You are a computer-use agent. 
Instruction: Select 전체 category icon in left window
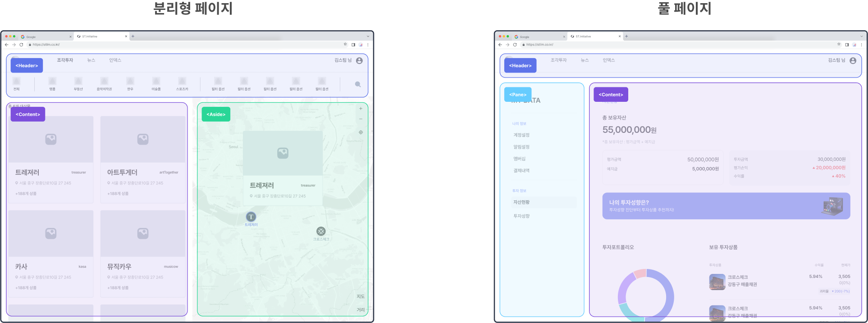coord(17,81)
